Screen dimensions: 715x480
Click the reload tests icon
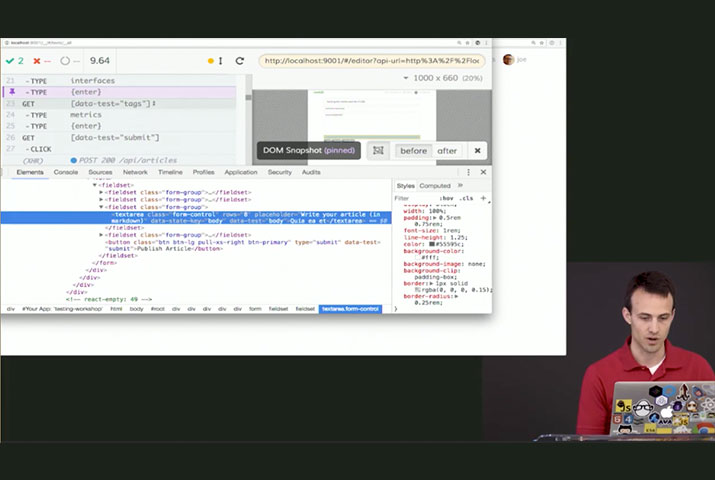(x=240, y=61)
